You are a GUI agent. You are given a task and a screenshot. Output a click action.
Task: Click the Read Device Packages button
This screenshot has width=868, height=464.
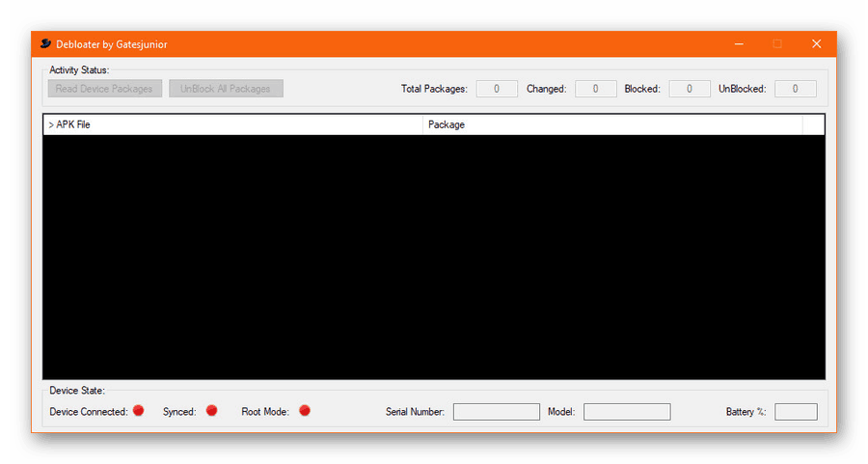pos(104,89)
